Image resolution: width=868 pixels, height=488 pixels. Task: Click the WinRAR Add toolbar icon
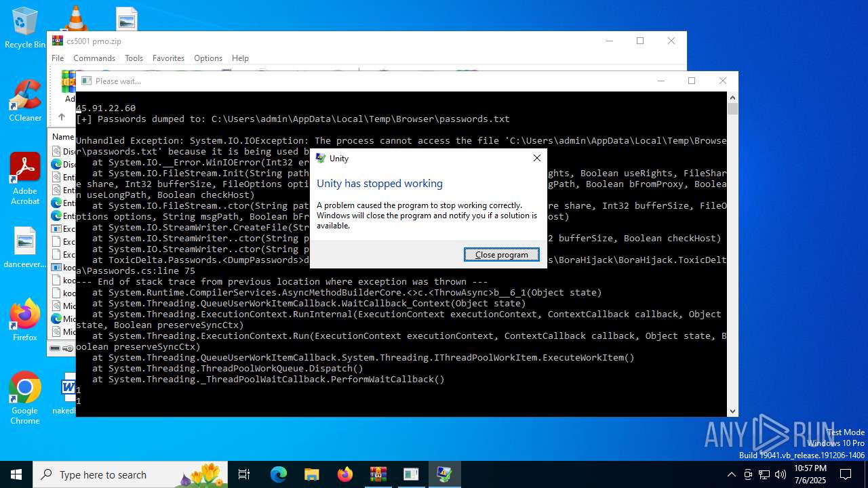[x=68, y=85]
